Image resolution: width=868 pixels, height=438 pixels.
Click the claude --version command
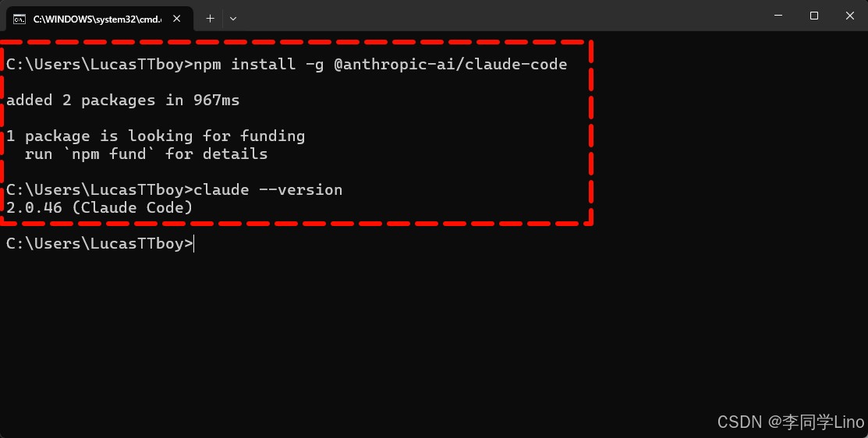[268, 189]
